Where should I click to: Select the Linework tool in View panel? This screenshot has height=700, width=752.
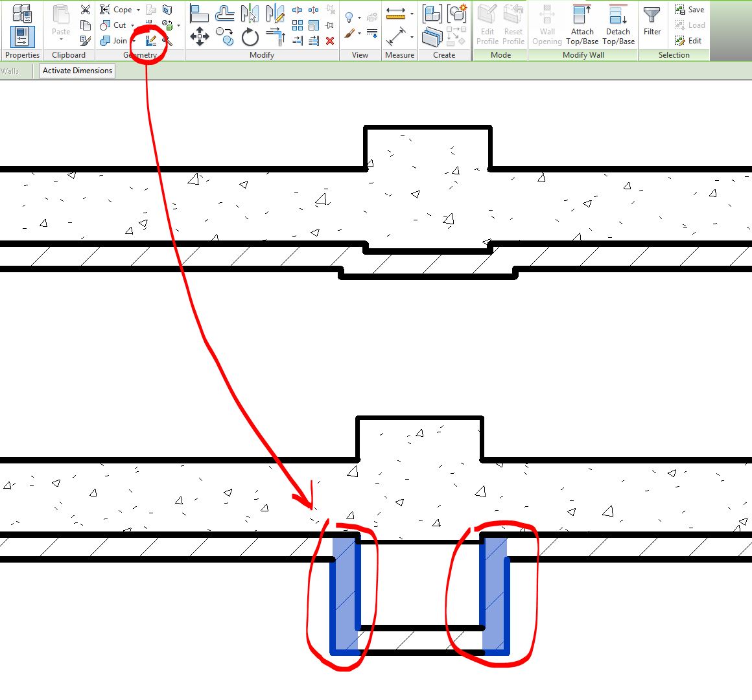[x=372, y=33]
